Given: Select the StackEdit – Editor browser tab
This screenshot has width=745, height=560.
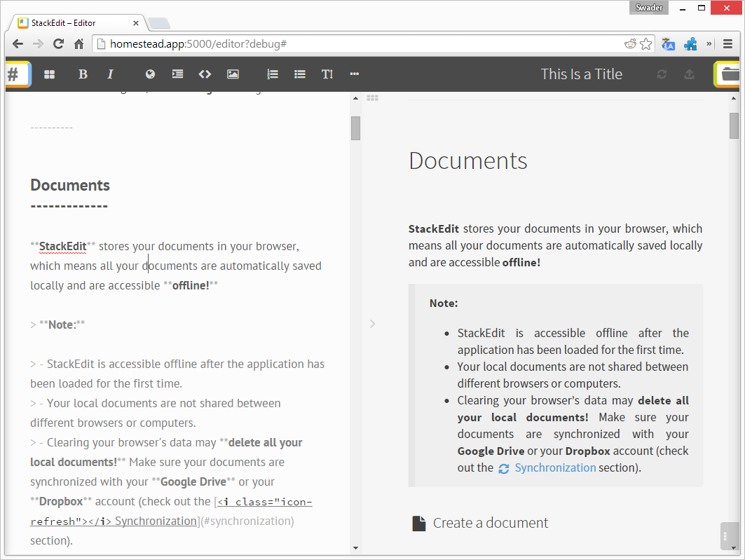Looking at the screenshot, I should coord(70,22).
